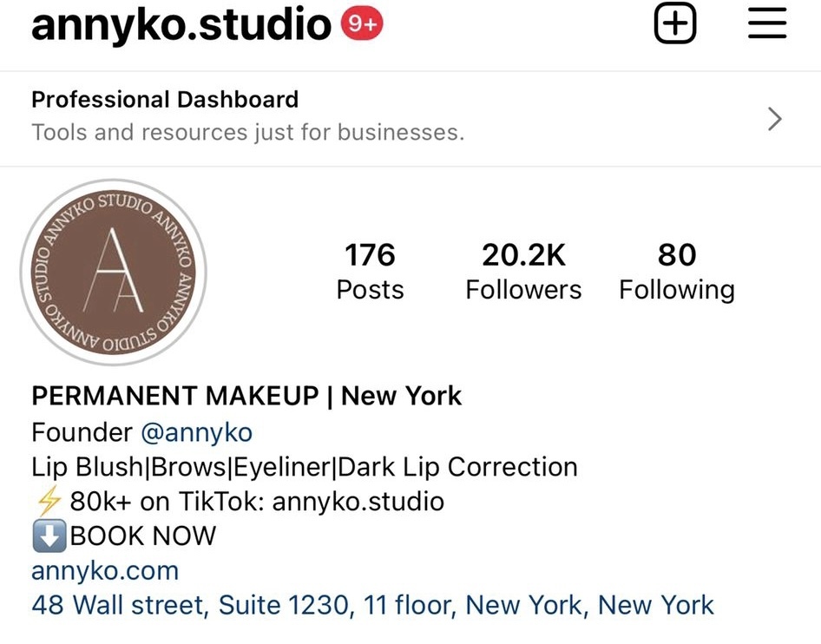This screenshot has height=644, width=821.
Task: Click the down arrow emoji beside BOOK NOW
Action: 49,536
